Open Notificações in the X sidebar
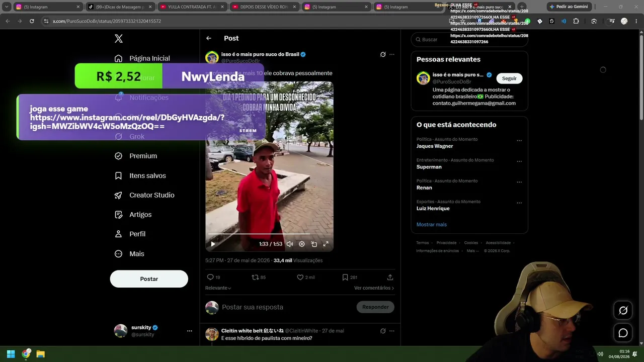 (x=142, y=98)
